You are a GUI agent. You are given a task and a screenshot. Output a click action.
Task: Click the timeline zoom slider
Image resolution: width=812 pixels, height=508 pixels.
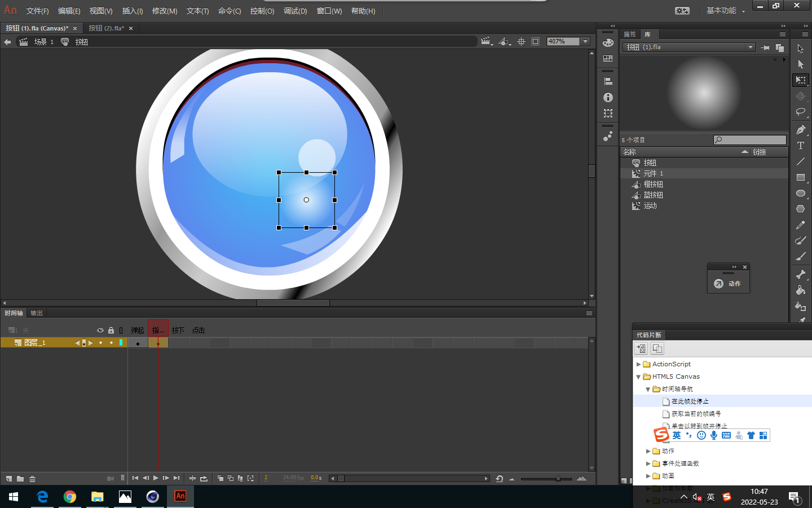coord(558,479)
